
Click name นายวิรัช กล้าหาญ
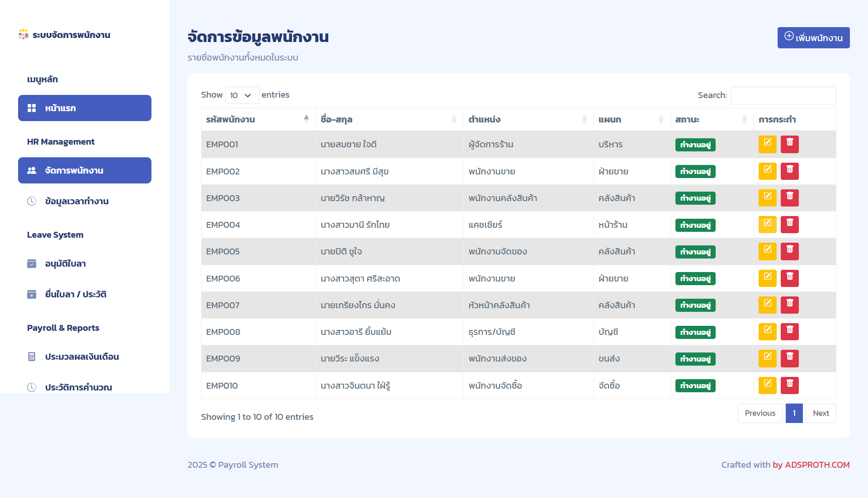(353, 198)
